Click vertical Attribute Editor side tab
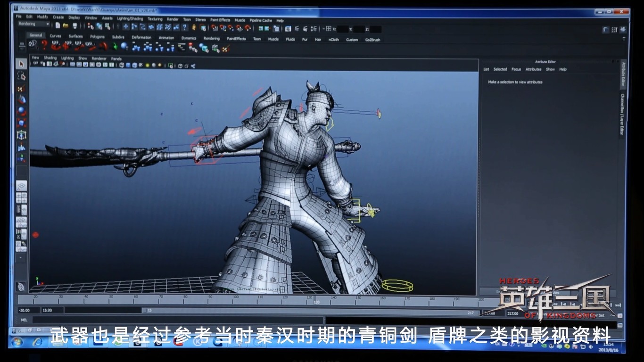Image resolution: width=644 pixels, height=362 pixels. click(623, 74)
